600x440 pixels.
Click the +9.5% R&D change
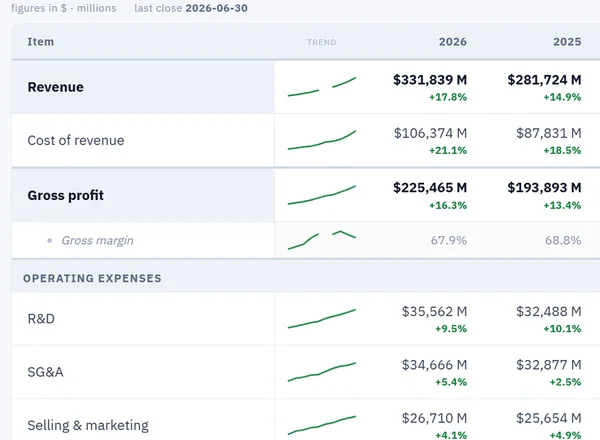pyautogui.click(x=451, y=329)
